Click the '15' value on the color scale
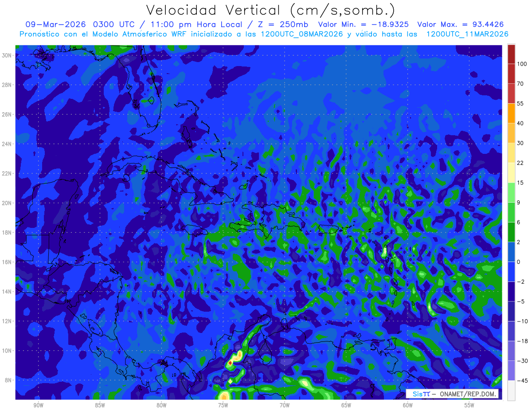This screenshot has width=532, height=411. coord(520,183)
